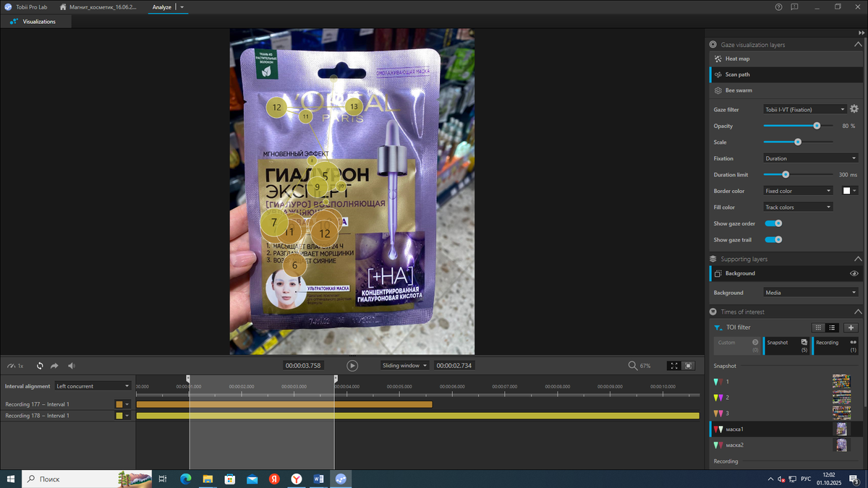This screenshot has width=868, height=488.
Task: Adjust the Duration limit slider
Action: tap(786, 174)
